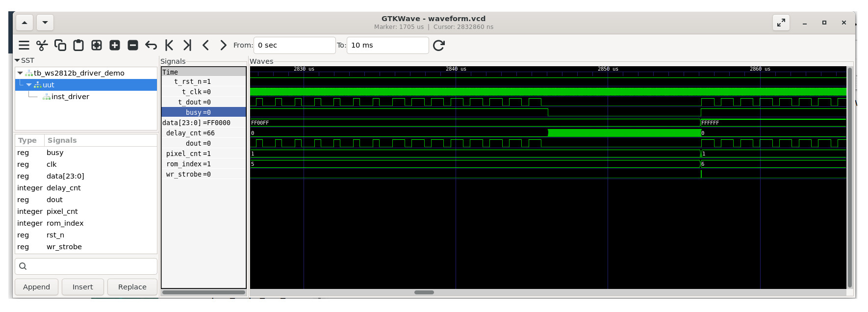The height and width of the screenshot is (312, 868).
Task: Reload the waveform file
Action: [x=439, y=46]
